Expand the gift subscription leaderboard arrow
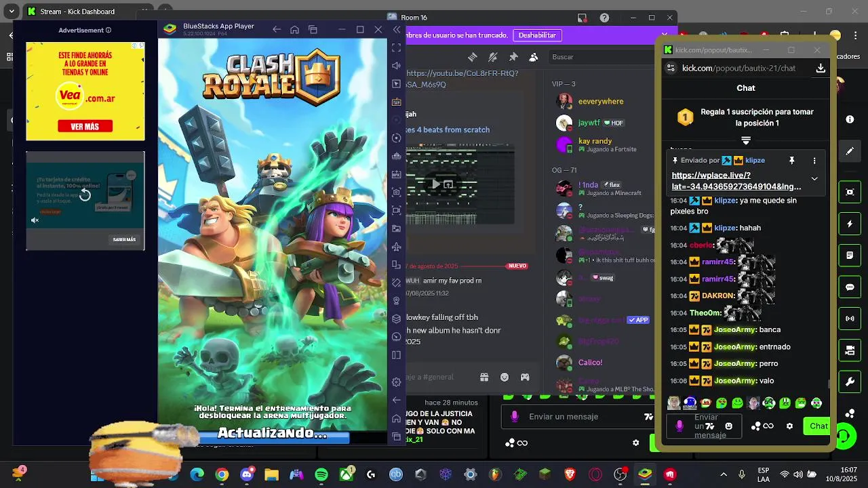Screen dimensions: 868x488 coord(746,140)
